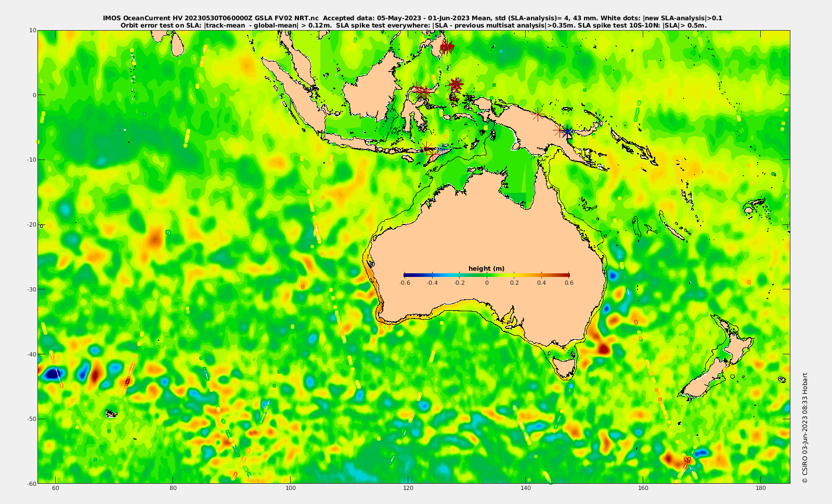Screen dimensions: 832x504
Task: Click the 'Orbit error test on SLA' subtitle line
Action: click(413, 25)
